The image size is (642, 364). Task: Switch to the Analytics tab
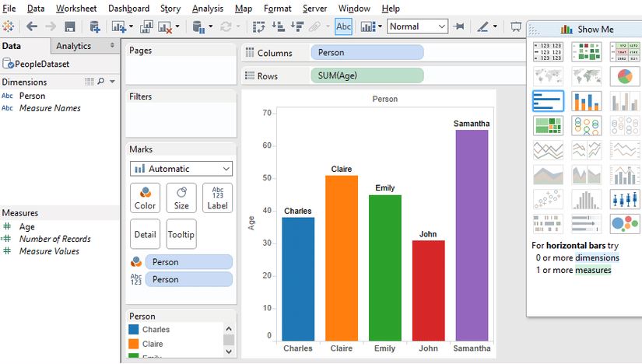click(74, 46)
